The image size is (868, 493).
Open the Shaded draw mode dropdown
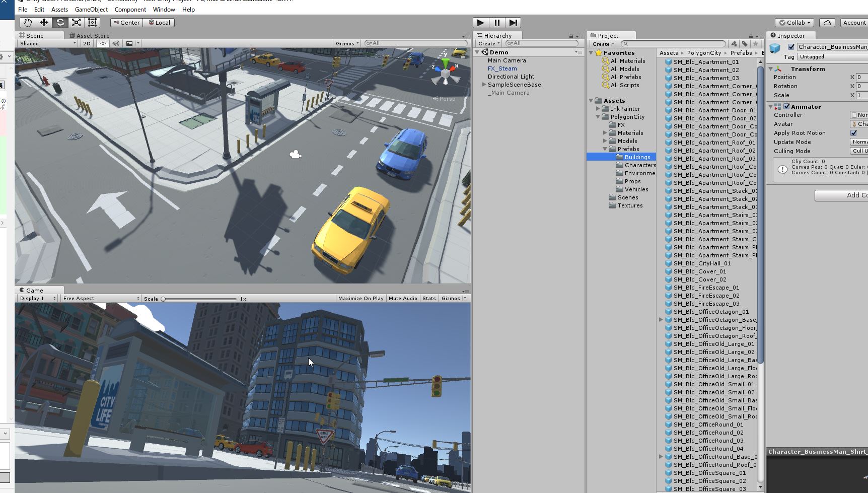tap(47, 43)
